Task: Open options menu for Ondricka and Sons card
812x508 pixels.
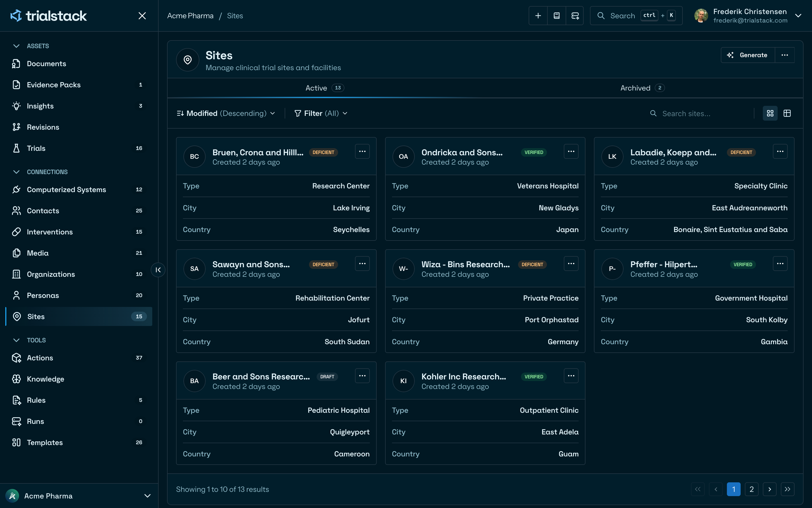Action: (571, 152)
